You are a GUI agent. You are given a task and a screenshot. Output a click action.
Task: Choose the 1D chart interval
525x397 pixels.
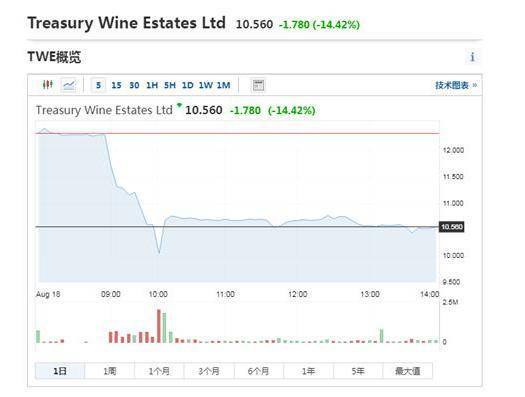point(188,85)
